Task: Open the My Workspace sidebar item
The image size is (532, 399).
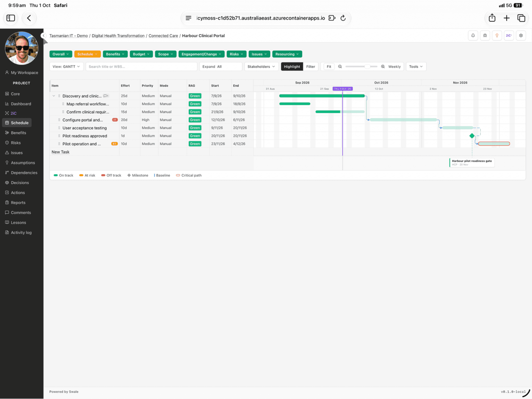Action: tap(22, 72)
